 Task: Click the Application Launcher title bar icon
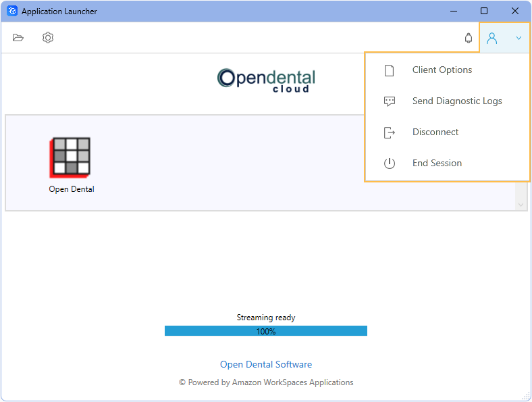[12, 11]
